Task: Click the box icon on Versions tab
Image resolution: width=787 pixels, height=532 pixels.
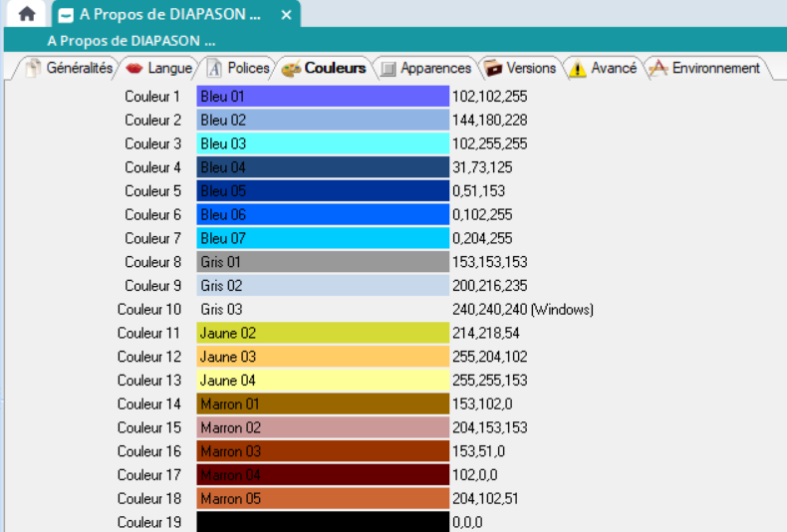Action: click(493, 69)
